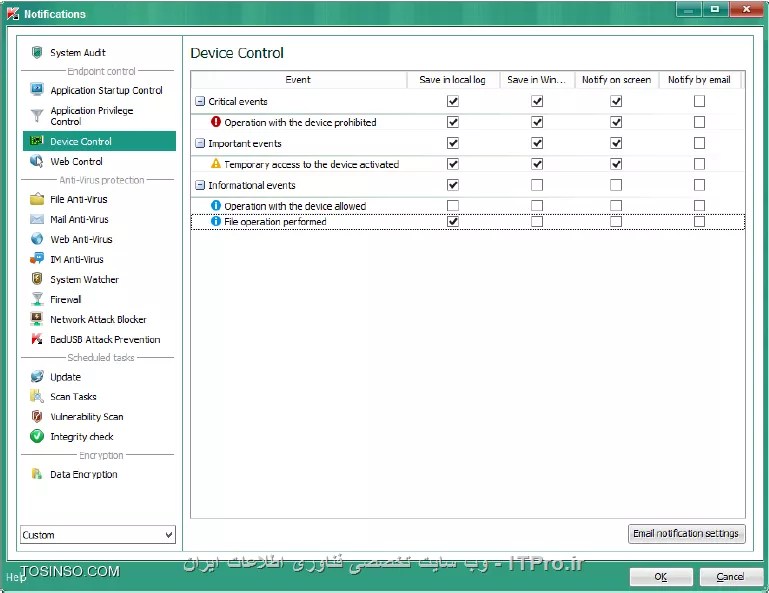Click the Application Startup Control monitor icon

[x=37, y=90]
